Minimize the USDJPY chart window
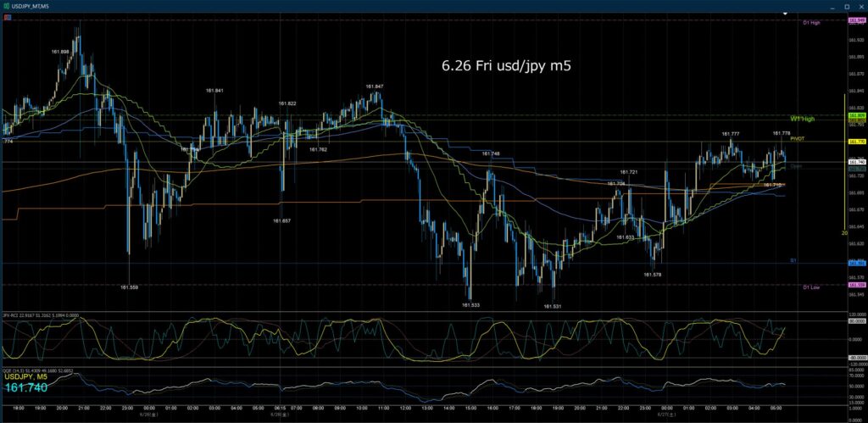 832,6
